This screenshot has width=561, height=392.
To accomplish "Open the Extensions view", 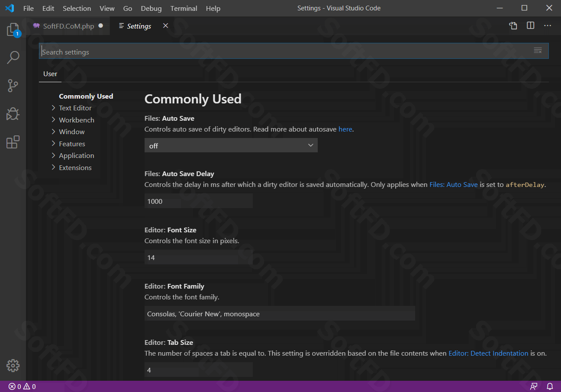I will tap(13, 142).
